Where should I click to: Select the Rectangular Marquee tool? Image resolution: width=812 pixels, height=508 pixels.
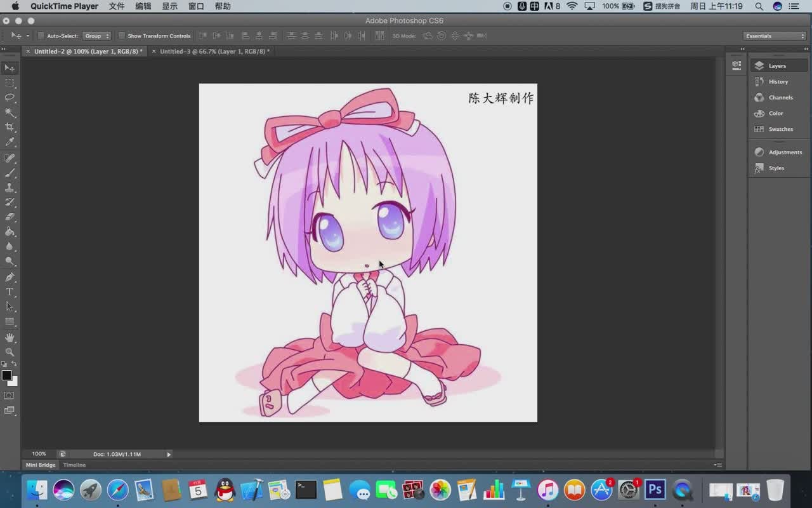point(10,83)
